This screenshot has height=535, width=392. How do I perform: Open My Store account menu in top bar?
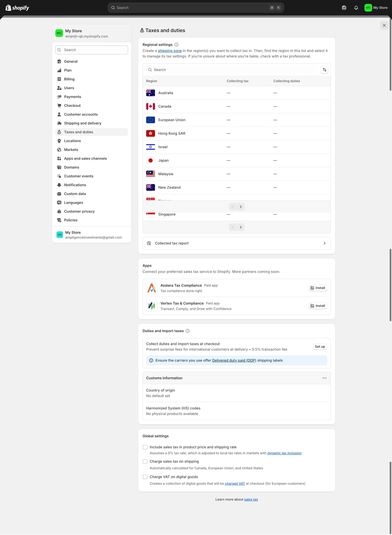(376, 8)
